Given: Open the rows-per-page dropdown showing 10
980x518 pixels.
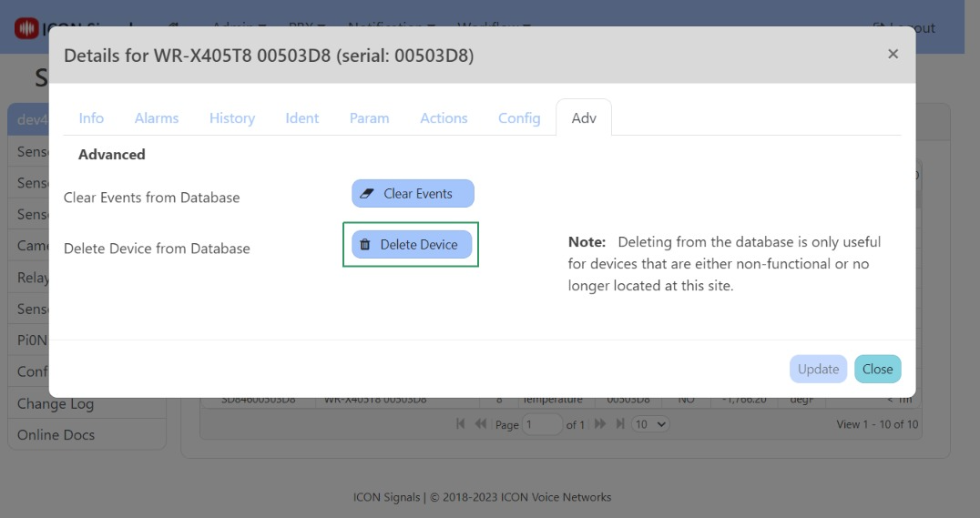Looking at the screenshot, I should 650,424.
